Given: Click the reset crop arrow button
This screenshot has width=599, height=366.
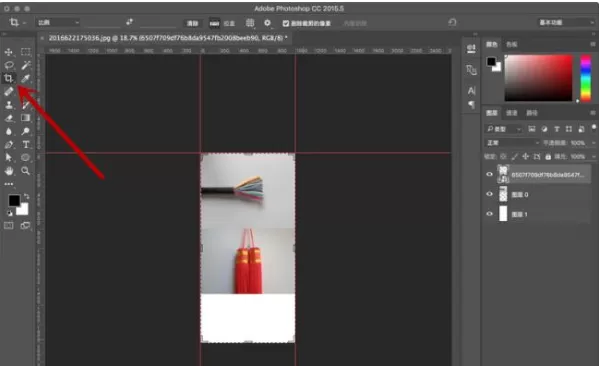Looking at the screenshot, I should (x=452, y=23).
